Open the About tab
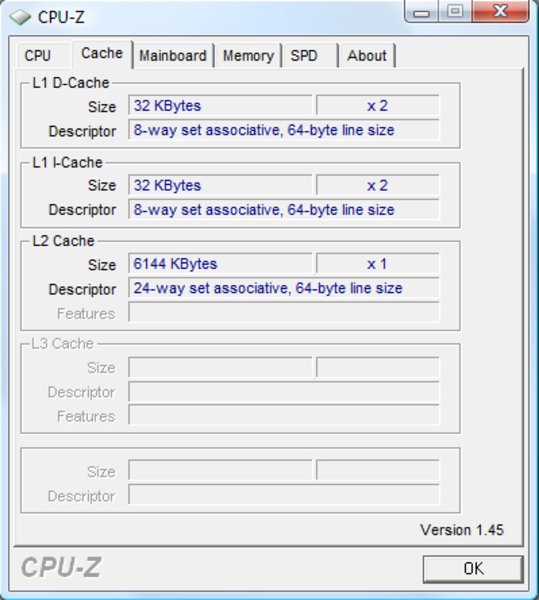This screenshot has height=600, width=539. click(x=367, y=56)
